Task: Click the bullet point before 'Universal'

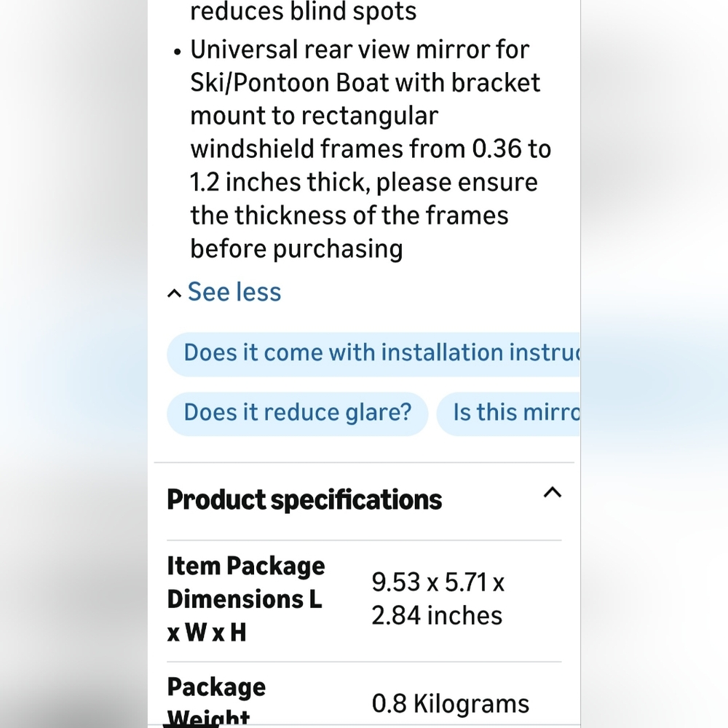Action: pos(177,52)
